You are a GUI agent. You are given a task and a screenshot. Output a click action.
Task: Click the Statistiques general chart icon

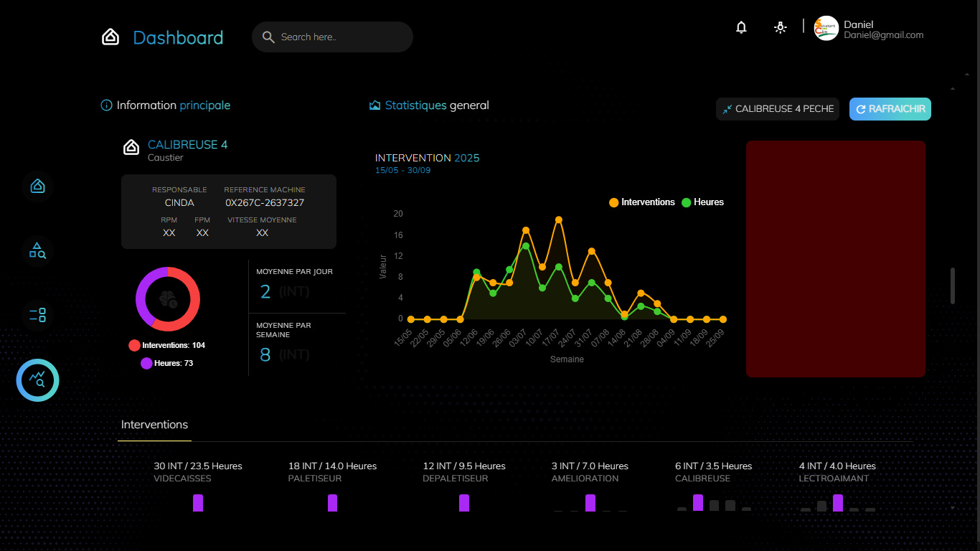coord(374,105)
